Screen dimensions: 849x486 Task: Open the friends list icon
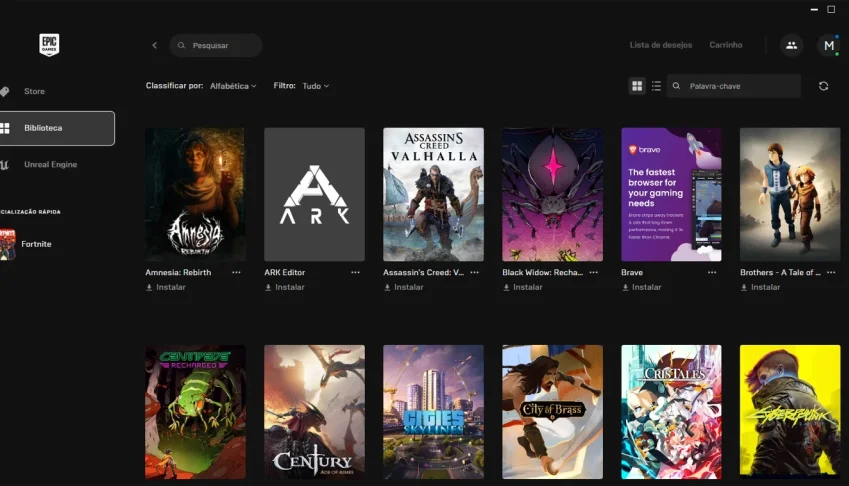791,45
